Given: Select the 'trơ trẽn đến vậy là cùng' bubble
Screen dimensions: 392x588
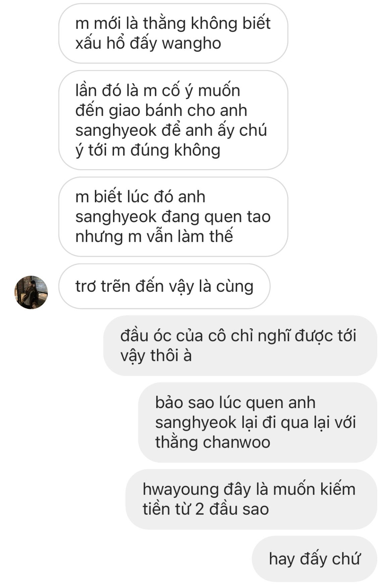Looking at the screenshot, I should coord(164,286).
